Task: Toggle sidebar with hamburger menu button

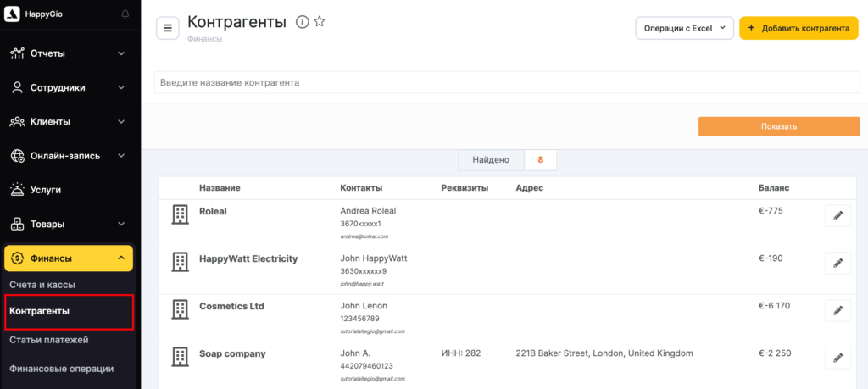Action: [167, 28]
